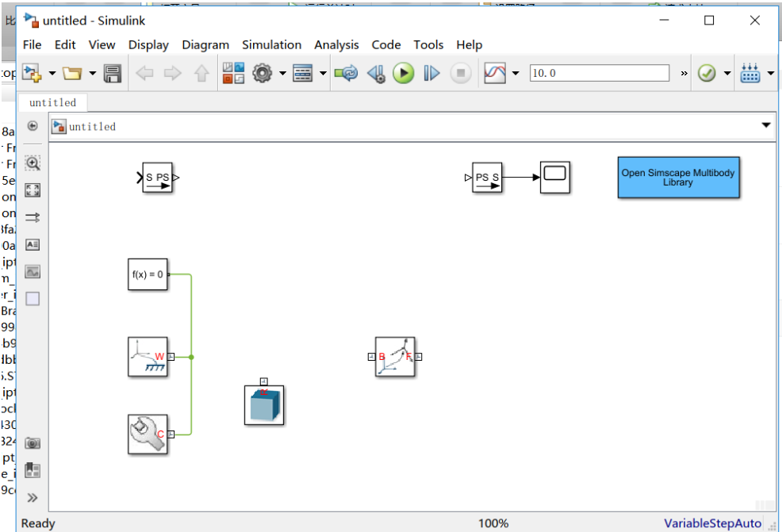782x532 pixels.
Task: Select the Area box tool
Action: coord(33,299)
